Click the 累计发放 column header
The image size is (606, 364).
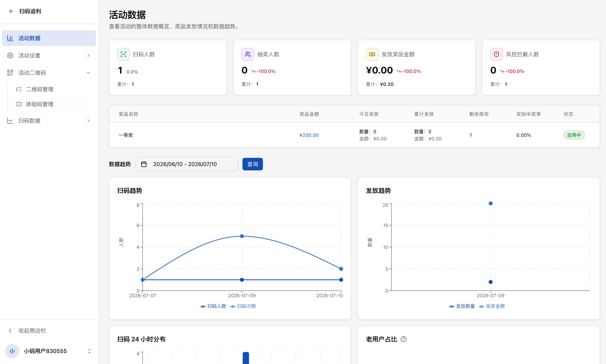[424, 114]
